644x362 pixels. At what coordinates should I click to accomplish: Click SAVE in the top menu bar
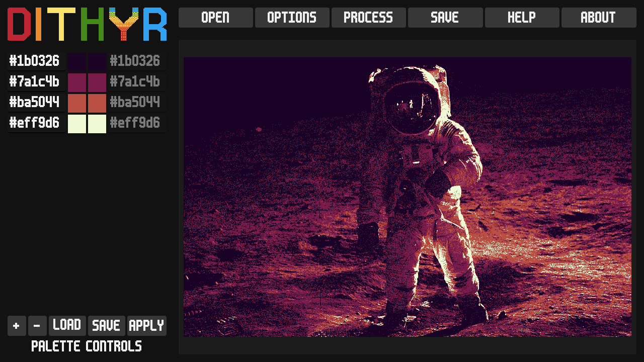[445, 18]
